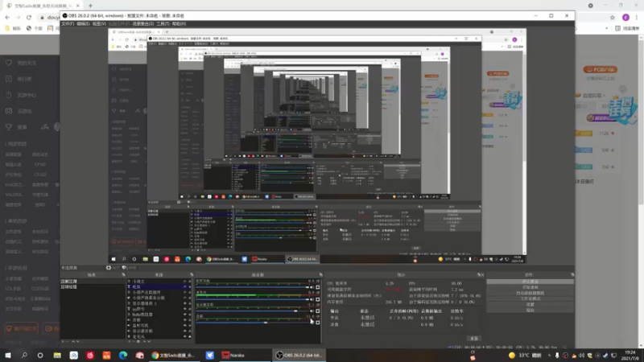
Task: Pop out the Stats dock panel
Action: click(x=478, y=274)
